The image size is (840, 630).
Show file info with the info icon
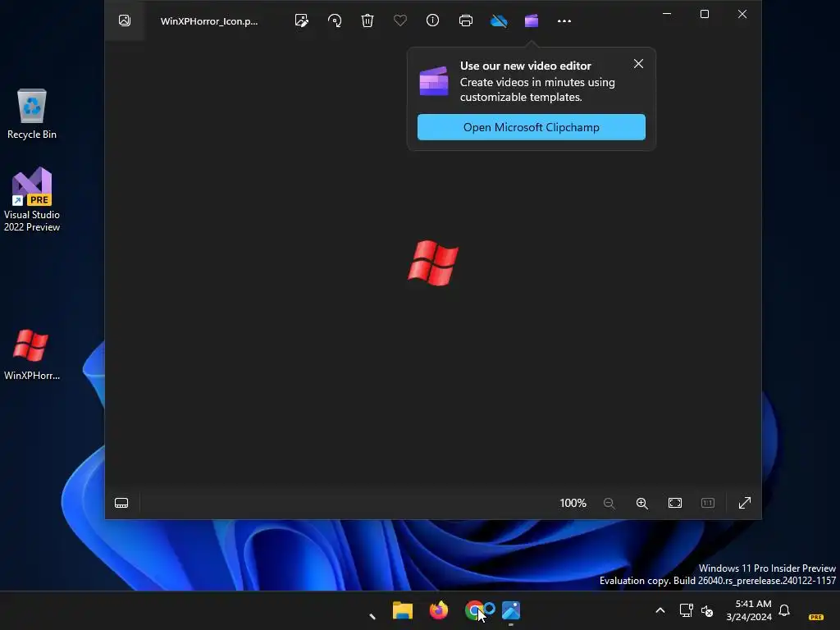click(x=433, y=21)
